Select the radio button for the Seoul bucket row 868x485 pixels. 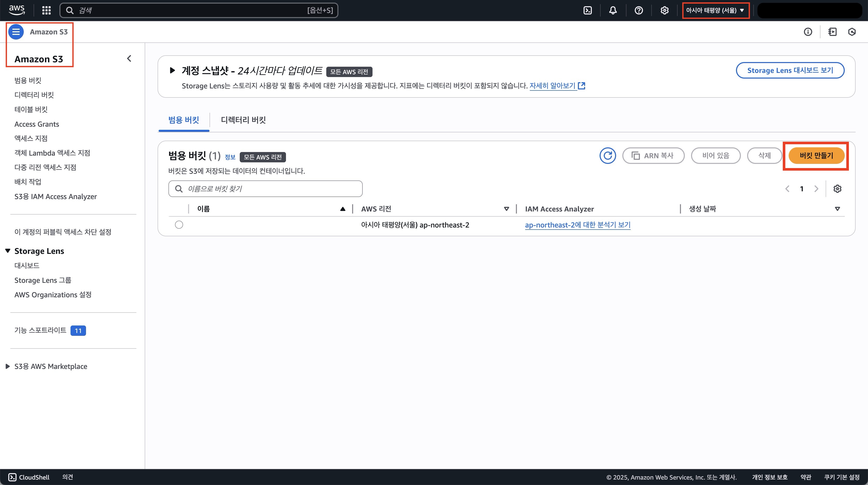click(x=179, y=225)
